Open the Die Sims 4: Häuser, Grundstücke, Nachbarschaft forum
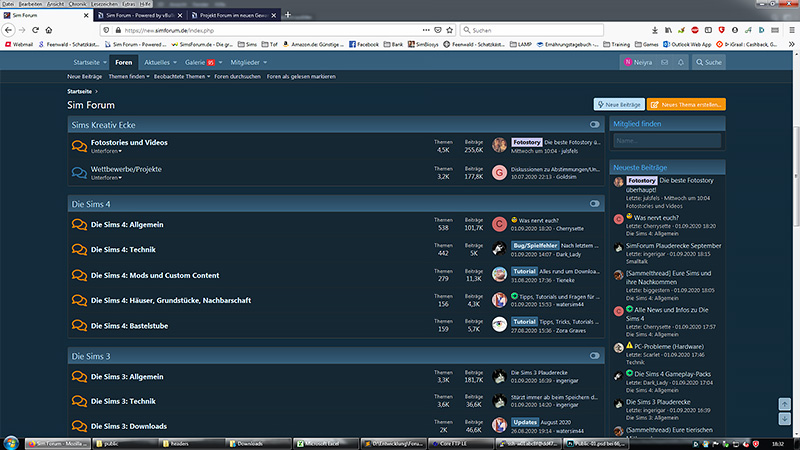This screenshot has height=450, width=800. click(x=171, y=301)
